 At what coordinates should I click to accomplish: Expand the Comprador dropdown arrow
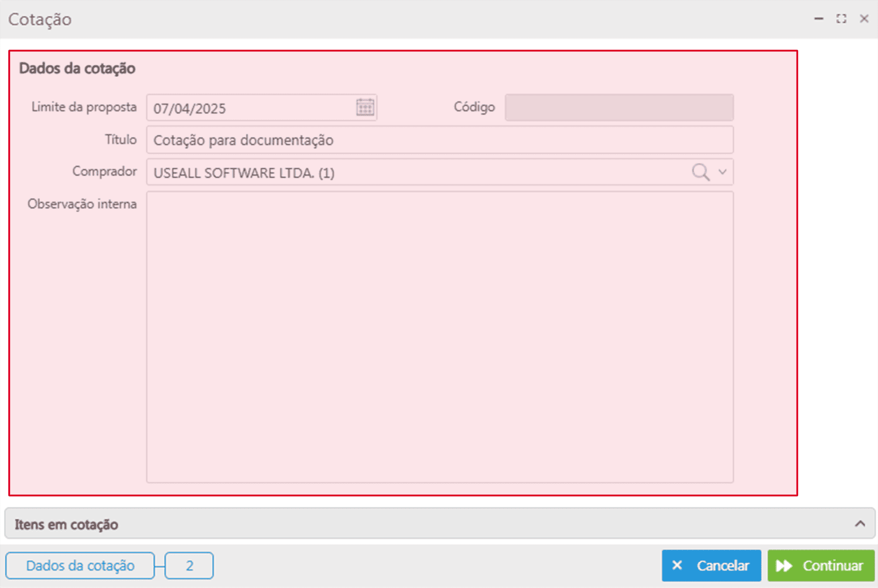722,172
